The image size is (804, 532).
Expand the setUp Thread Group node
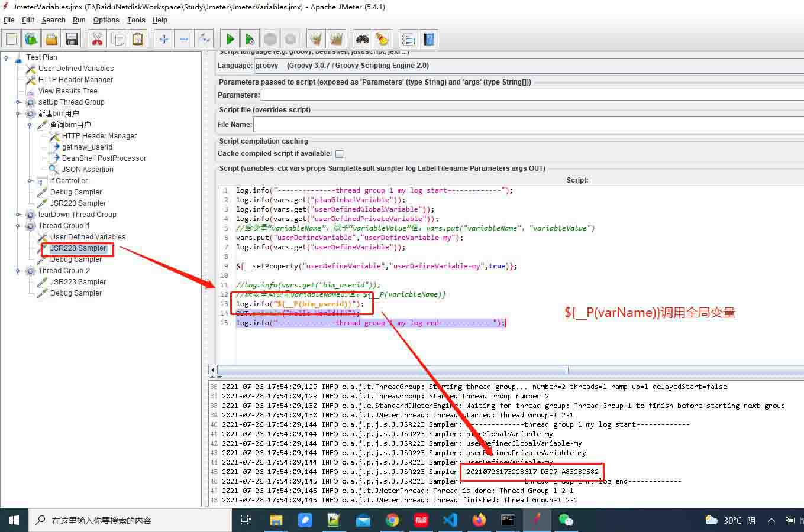[x=18, y=102]
